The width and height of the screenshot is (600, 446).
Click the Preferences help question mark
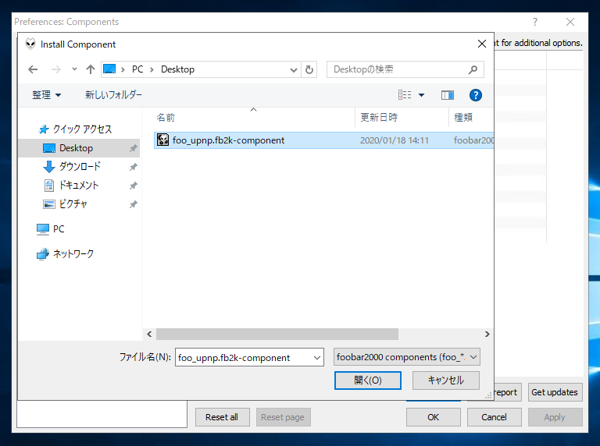tap(535, 22)
